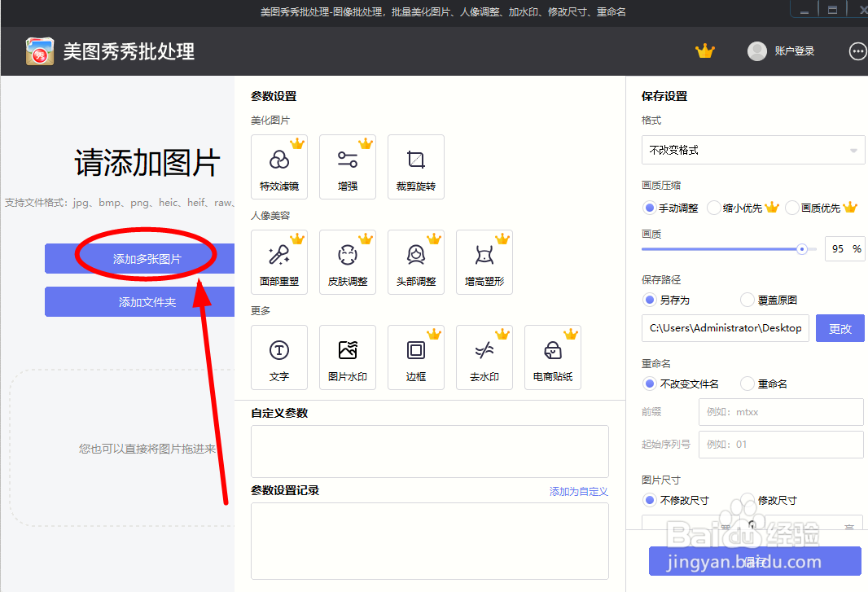868x592 pixels.
Task: Open the 特效滤镜 special effects filter tool
Action: coord(279,167)
